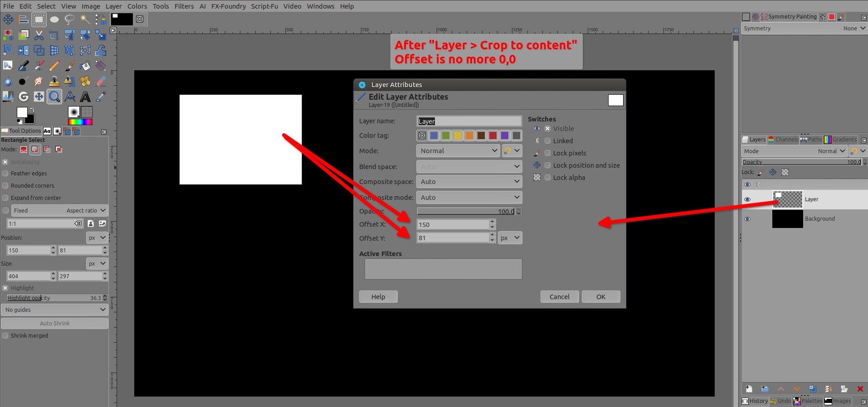This screenshot has width=868, height=407.
Task: Select the Free Select lasso tool
Action: (70, 19)
